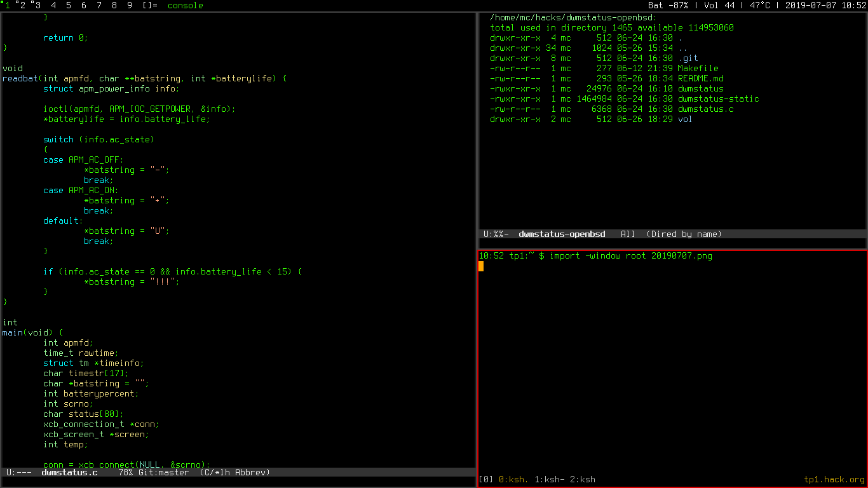Switch to dwm workspace tag 2
868x488 pixels.
23,6
